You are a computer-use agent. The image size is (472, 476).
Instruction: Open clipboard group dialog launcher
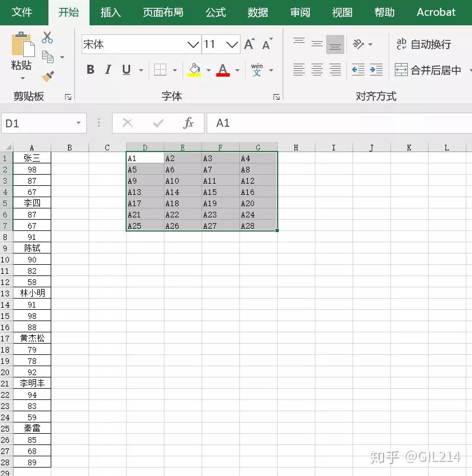[68, 97]
